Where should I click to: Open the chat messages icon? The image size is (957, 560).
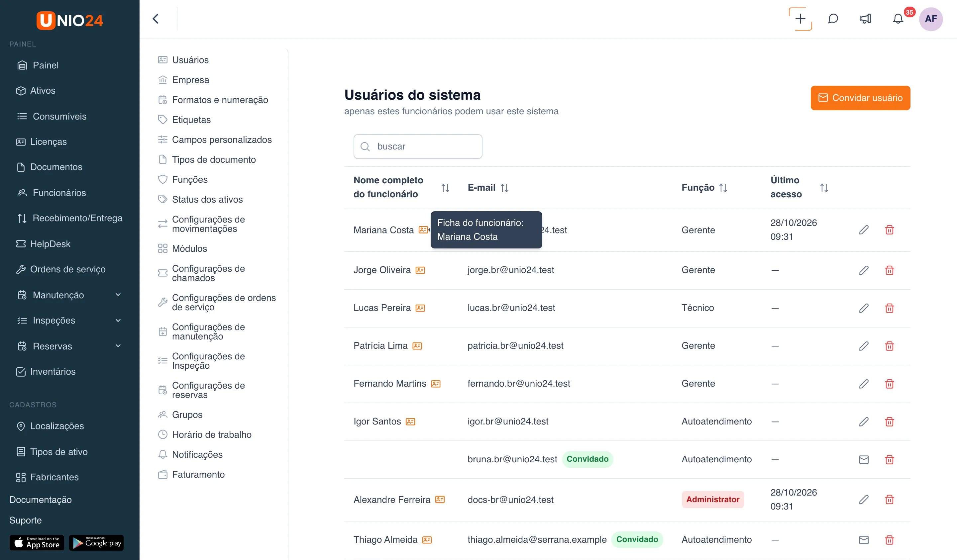(833, 19)
